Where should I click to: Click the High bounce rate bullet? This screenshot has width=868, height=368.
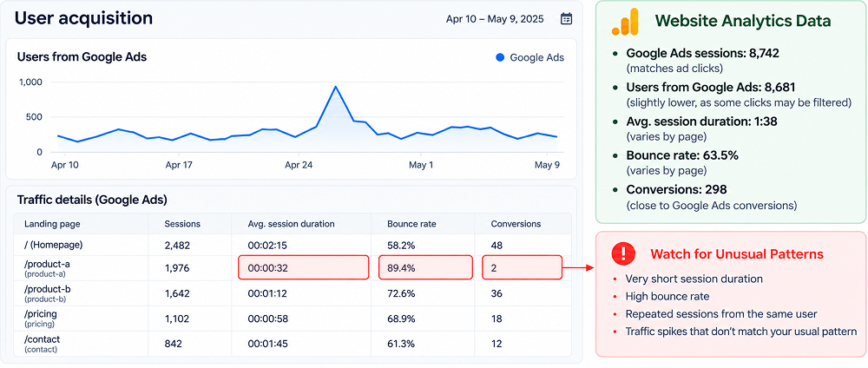[x=667, y=297]
